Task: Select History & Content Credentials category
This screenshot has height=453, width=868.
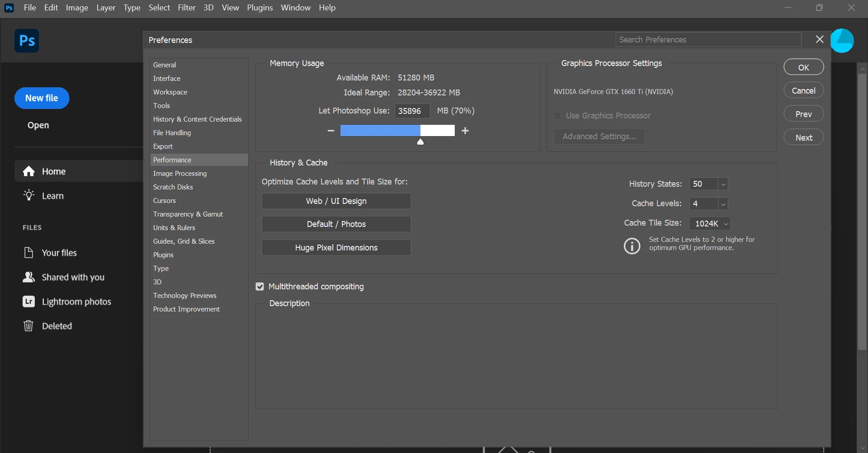Action: click(x=199, y=119)
